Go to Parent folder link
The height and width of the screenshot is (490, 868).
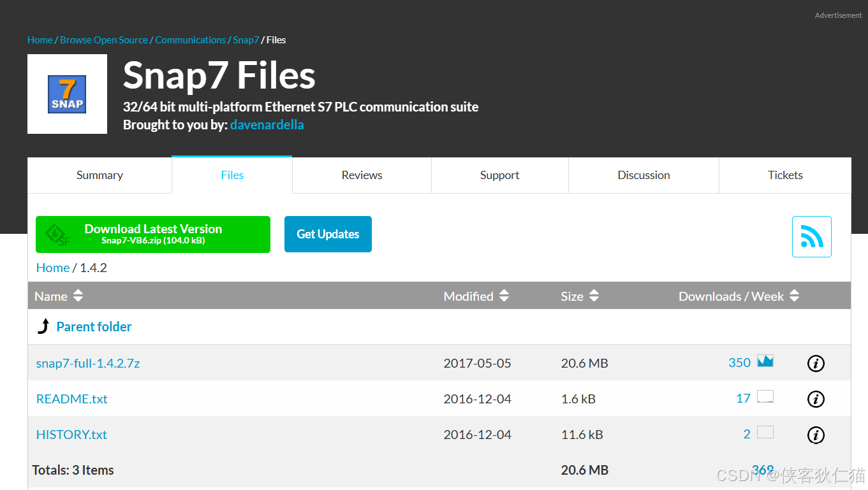click(x=94, y=326)
